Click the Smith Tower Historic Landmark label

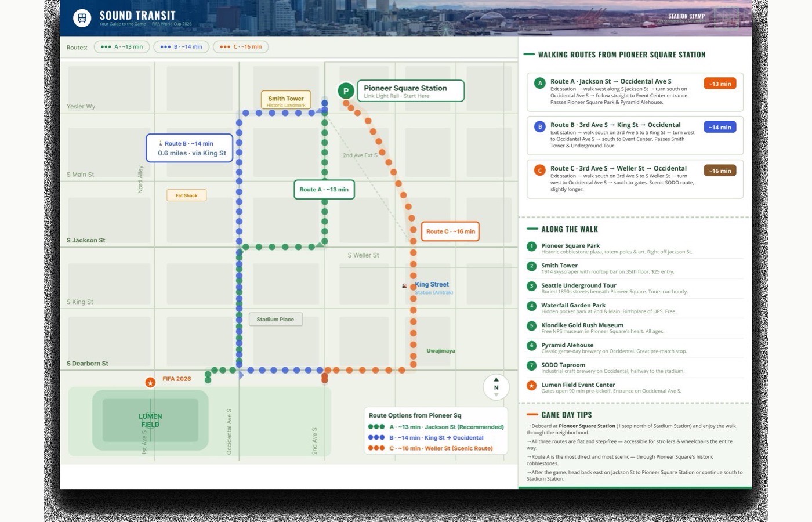click(x=286, y=100)
